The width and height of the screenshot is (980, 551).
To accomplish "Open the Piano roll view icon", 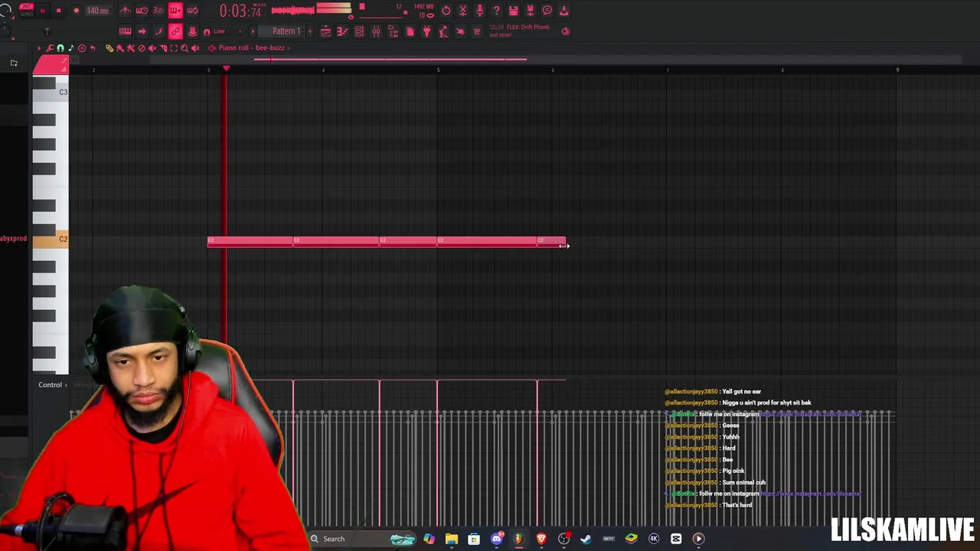I will tap(342, 31).
